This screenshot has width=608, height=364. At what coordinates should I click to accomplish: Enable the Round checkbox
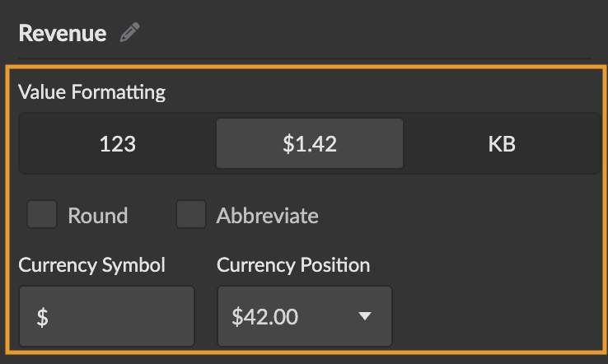(x=42, y=215)
